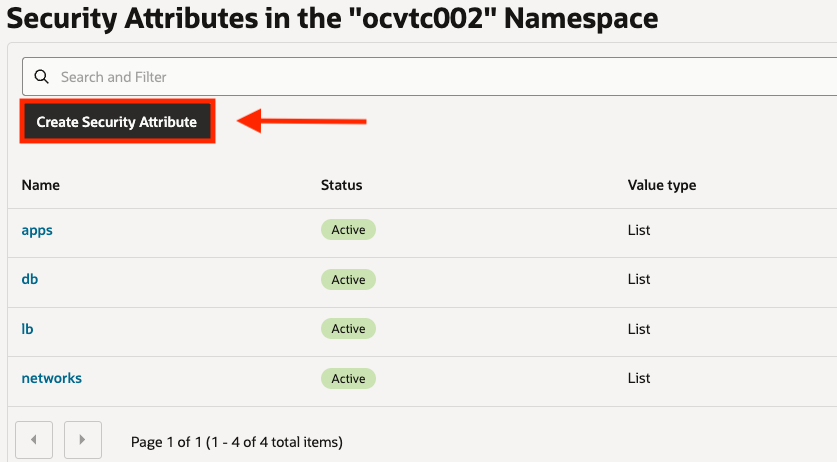Click the Active badge in networks row
The height and width of the screenshot is (462, 837).
point(348,379)
